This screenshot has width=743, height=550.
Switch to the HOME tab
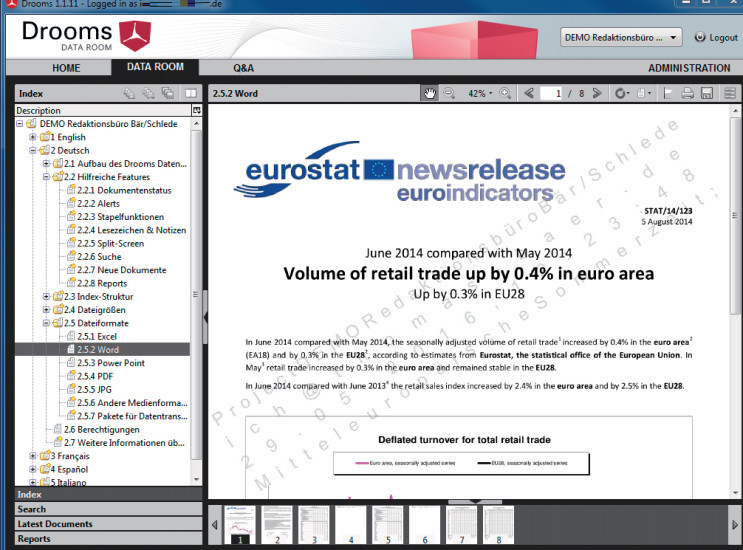click(66, 68)
